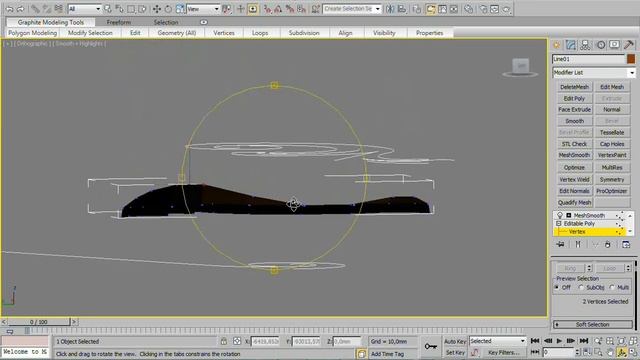
Task: Open Render Setup teapot icon
Action: tap(483, 9)
